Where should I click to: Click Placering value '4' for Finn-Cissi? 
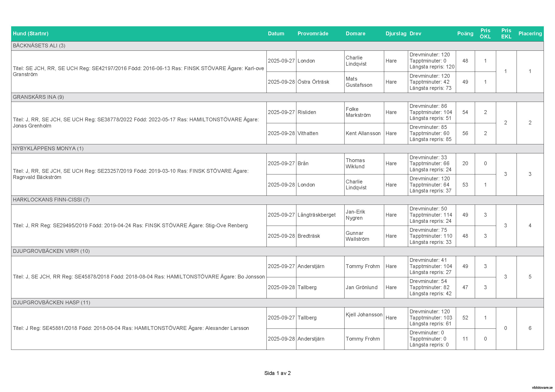(530, 226)
